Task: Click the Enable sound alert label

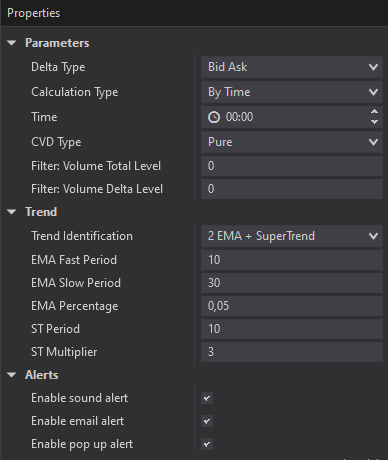Action: tap(79, 398)
